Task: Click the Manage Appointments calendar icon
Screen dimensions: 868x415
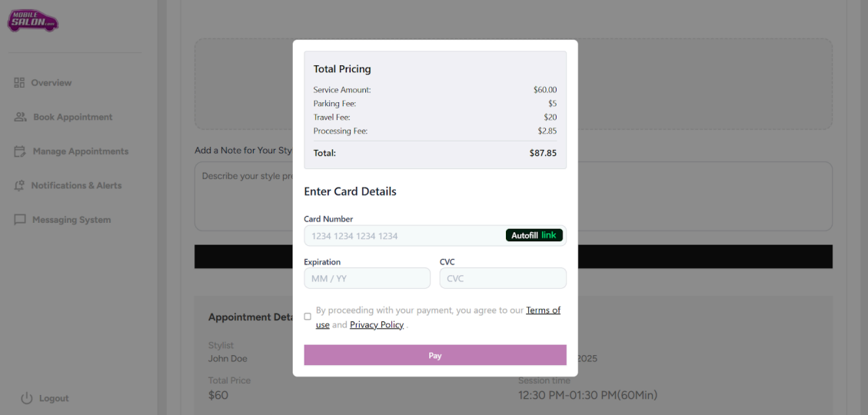Action: tap(20, 151)
